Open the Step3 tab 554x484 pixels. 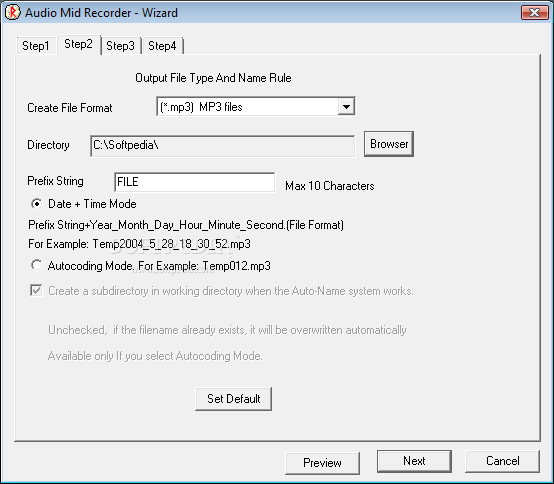point(120,46)
